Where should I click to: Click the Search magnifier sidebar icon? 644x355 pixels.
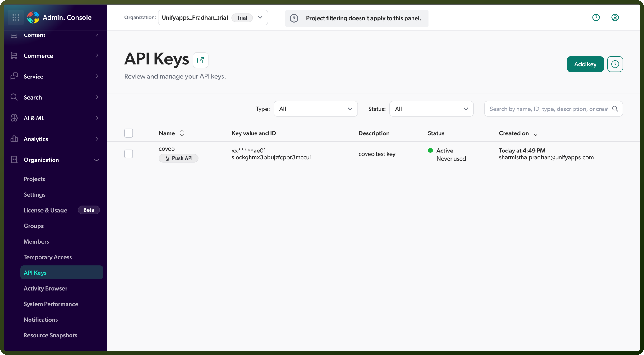click(14, 97)
